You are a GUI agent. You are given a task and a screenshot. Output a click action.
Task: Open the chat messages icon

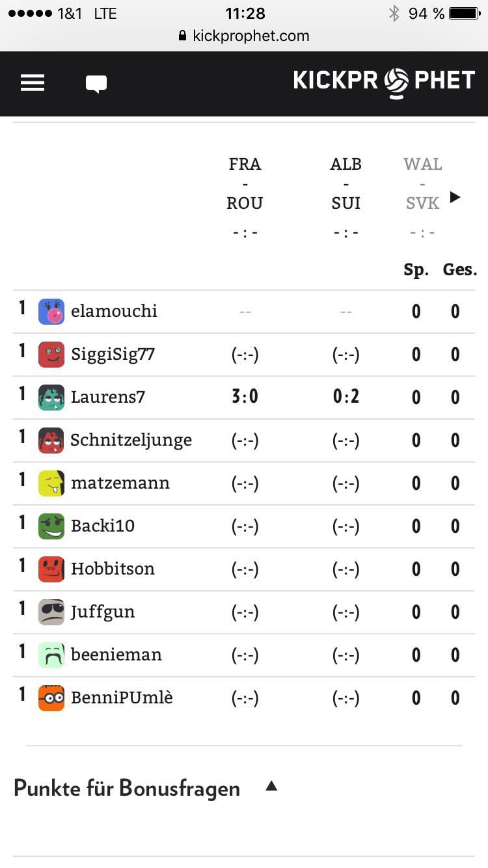tap(96, 84)
